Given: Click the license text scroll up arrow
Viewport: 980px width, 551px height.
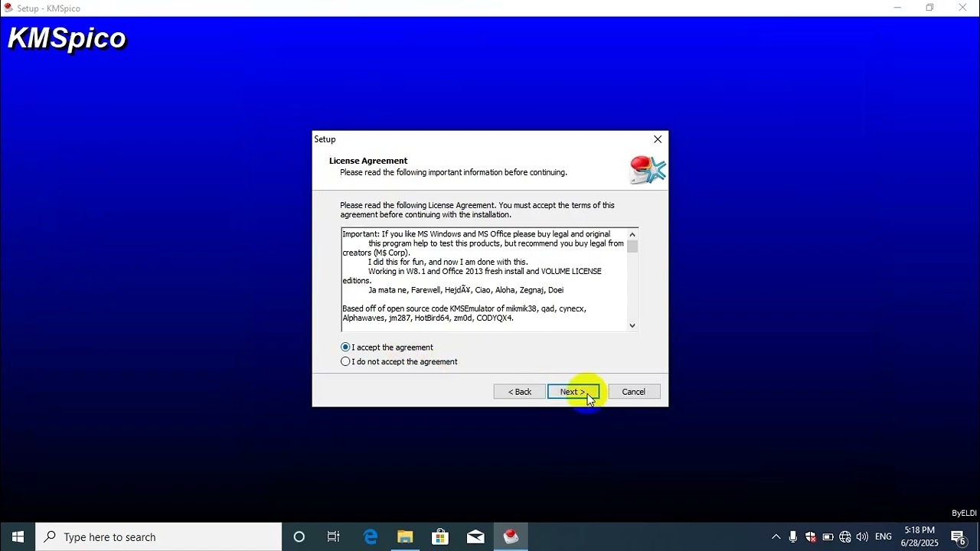Looking at the screenshot, I should pos(632,234).
